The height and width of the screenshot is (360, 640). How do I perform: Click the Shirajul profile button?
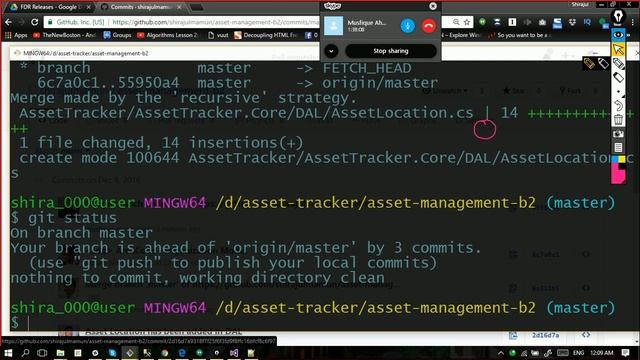click(580, 4)
